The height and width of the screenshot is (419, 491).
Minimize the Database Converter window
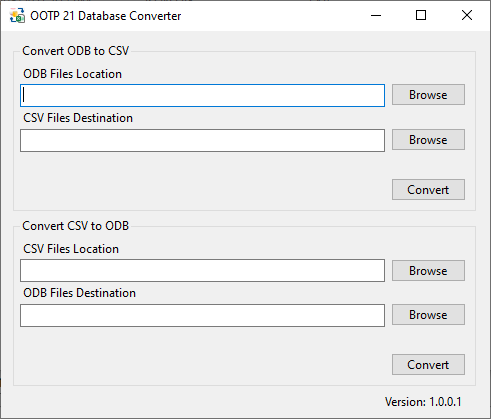(x=376, y=15)
